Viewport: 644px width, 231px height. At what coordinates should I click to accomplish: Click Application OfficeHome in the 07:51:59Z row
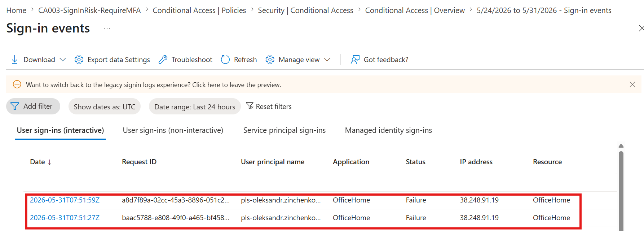coord(352,200)
